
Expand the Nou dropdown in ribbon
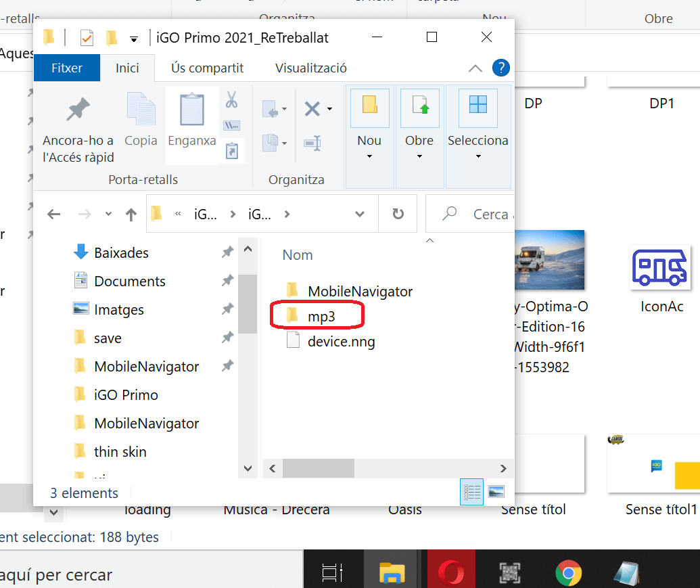click(x=369, y=157)
